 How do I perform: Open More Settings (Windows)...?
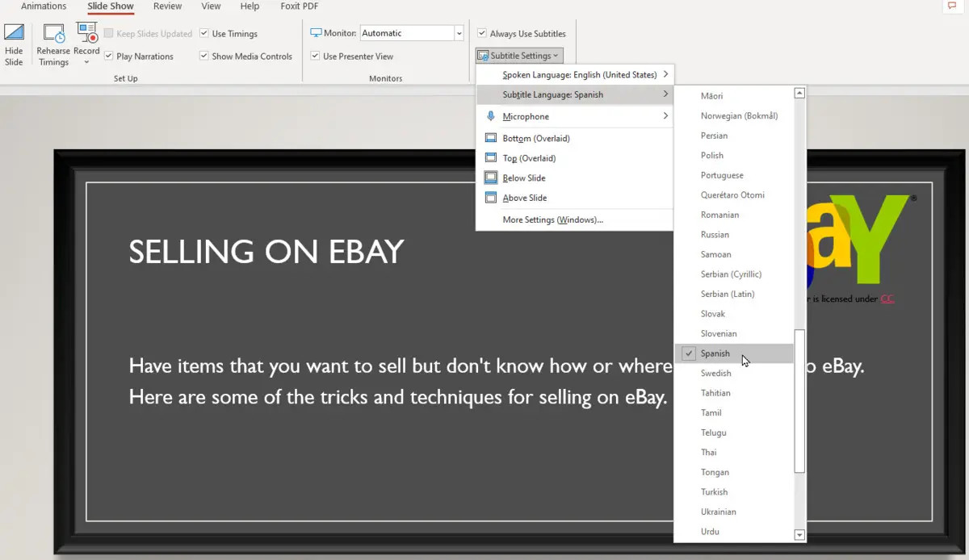(552, 220)
